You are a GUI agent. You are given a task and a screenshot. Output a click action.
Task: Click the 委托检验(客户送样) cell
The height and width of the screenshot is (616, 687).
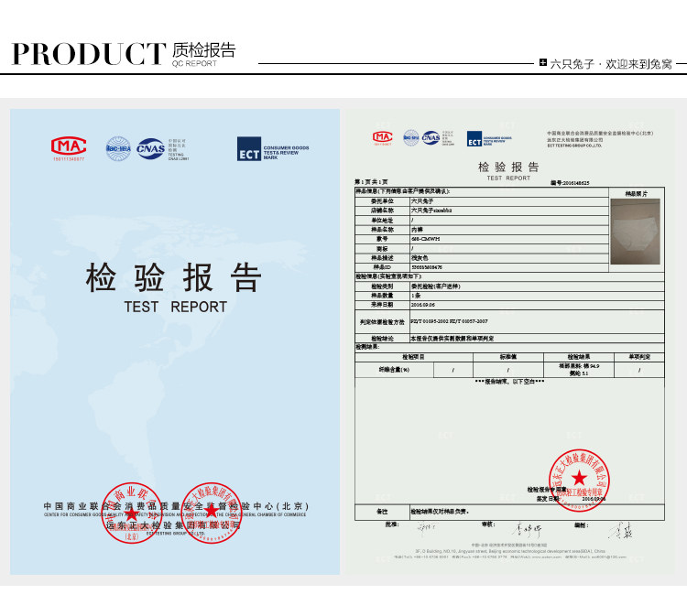[537, 286]
